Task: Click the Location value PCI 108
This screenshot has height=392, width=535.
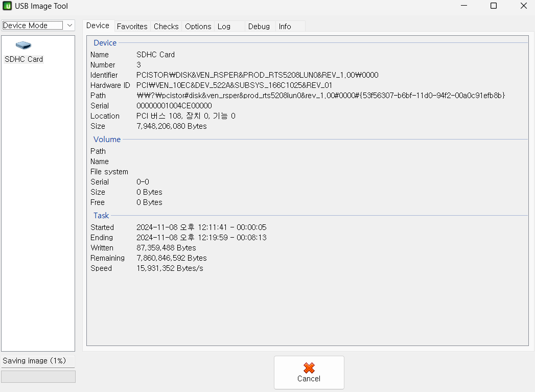Action: pyautogui.click(x=185, y=116)
